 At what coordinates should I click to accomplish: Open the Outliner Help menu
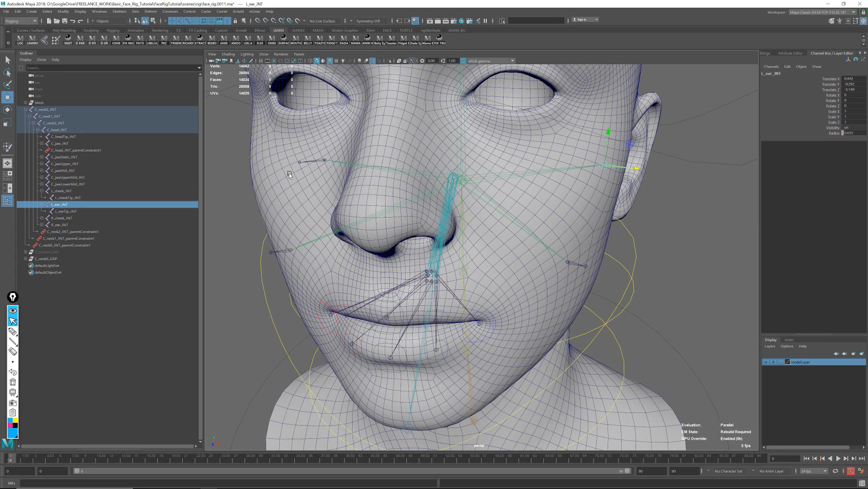56,59
